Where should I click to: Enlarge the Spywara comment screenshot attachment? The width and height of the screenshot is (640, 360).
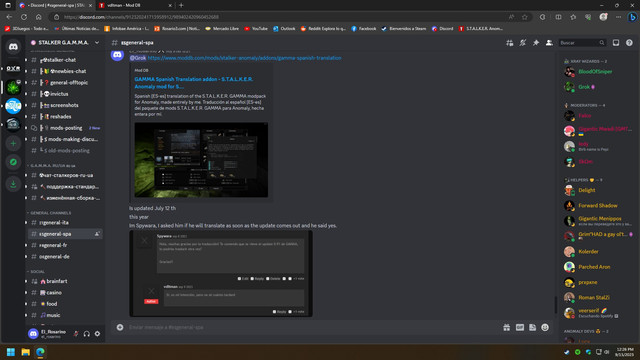(x=221, y=273)
